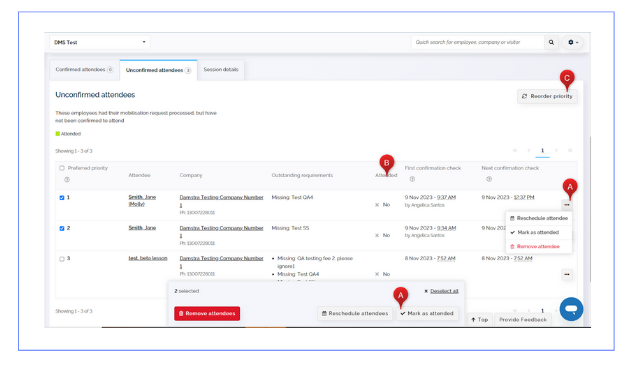This screenshot has width=633, height=368.
Task: Toggle the select-all Preferred priority checkbox
Action: point(62,168)
